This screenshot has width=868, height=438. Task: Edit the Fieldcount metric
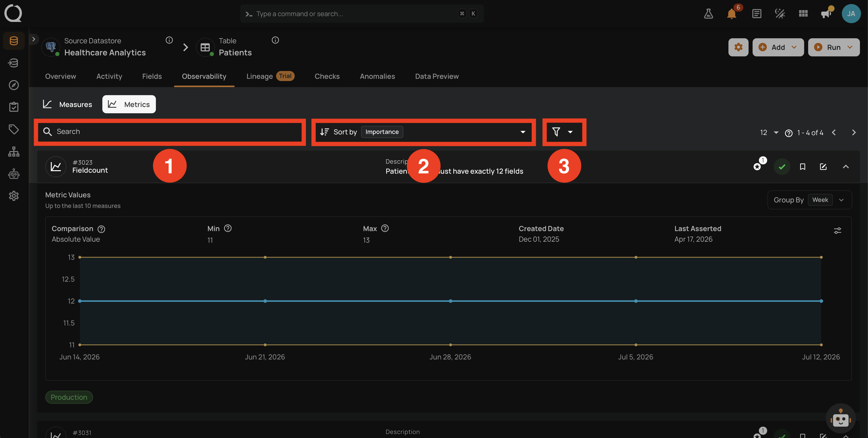pyautogui.click(x=823, y=167)
